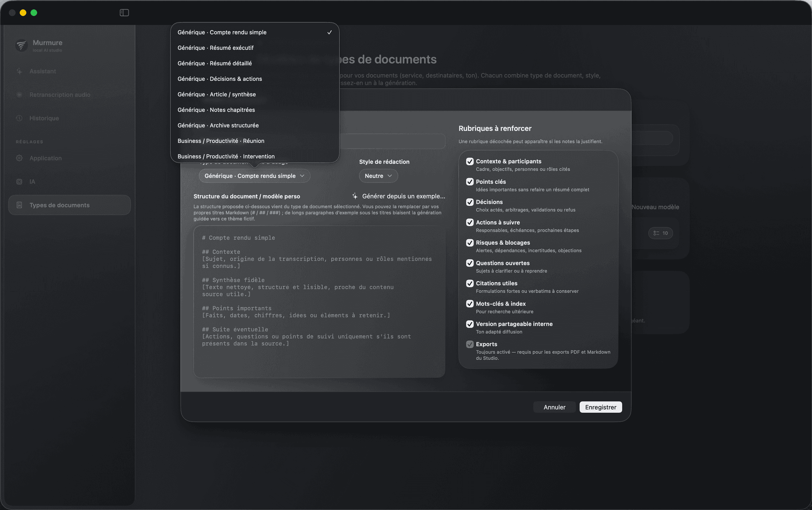Click the 'Rubriques à renforcer' heading
The height and width of the screenshot is (510, 812).
(495, 128)
